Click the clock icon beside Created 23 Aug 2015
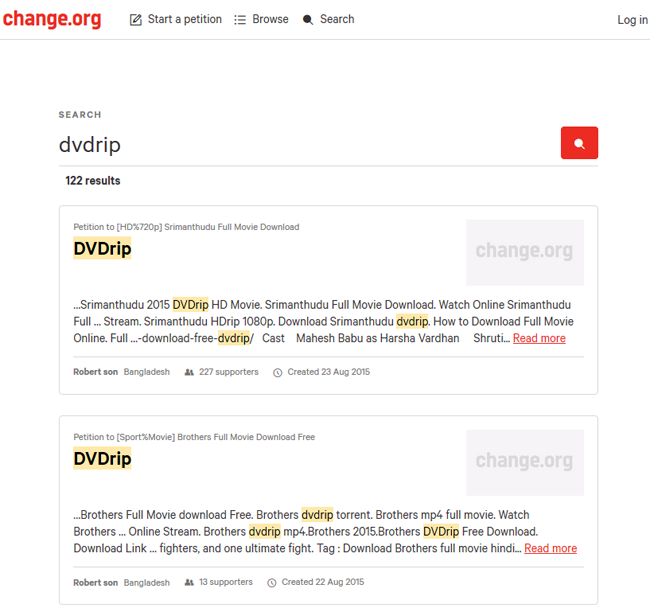This screenshot has height=608, width=650. click(278, 373)
